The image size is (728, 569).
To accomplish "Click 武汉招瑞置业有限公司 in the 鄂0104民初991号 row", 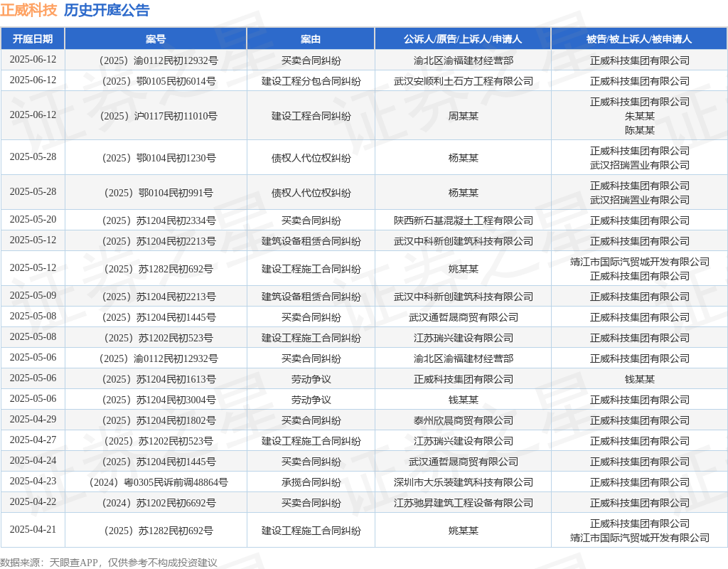I will (640, 200).
